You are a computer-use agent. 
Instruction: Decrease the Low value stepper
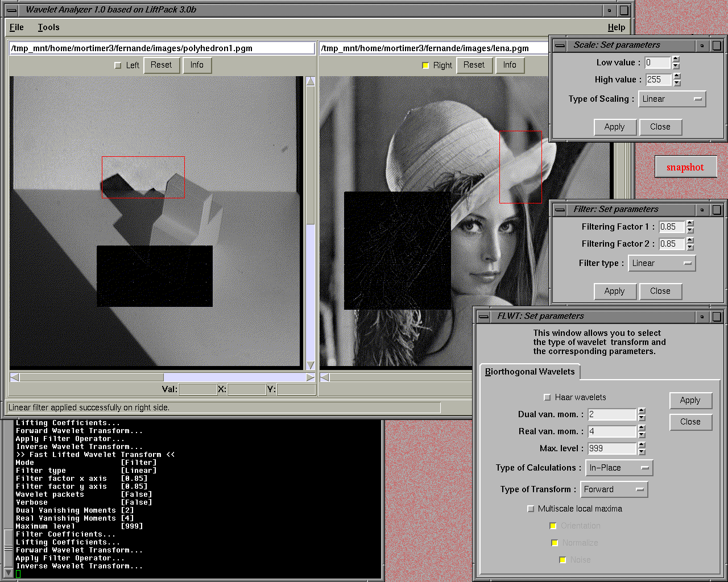click(676, 66)
